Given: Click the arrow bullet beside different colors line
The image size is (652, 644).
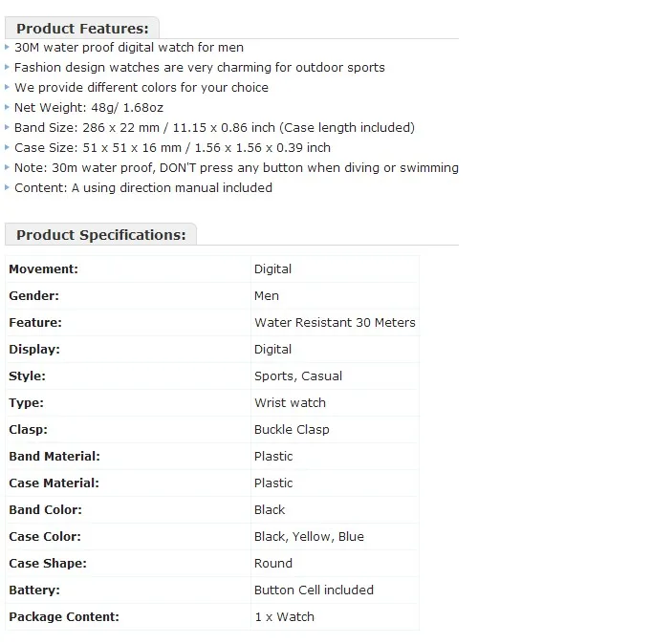Looking at the screenshot, I should (7, 87).
